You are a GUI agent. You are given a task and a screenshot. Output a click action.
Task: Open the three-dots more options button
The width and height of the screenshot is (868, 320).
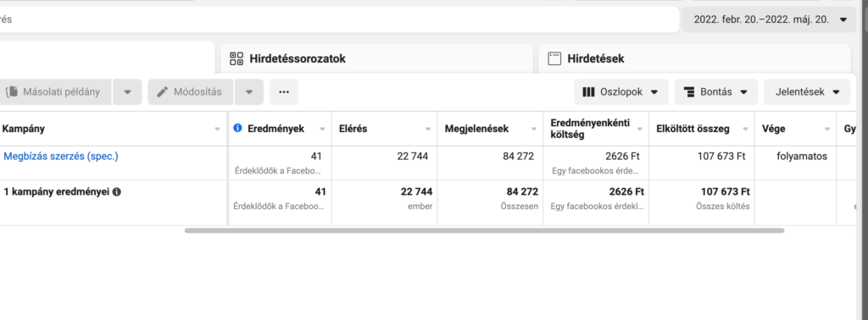pos(284,91)
